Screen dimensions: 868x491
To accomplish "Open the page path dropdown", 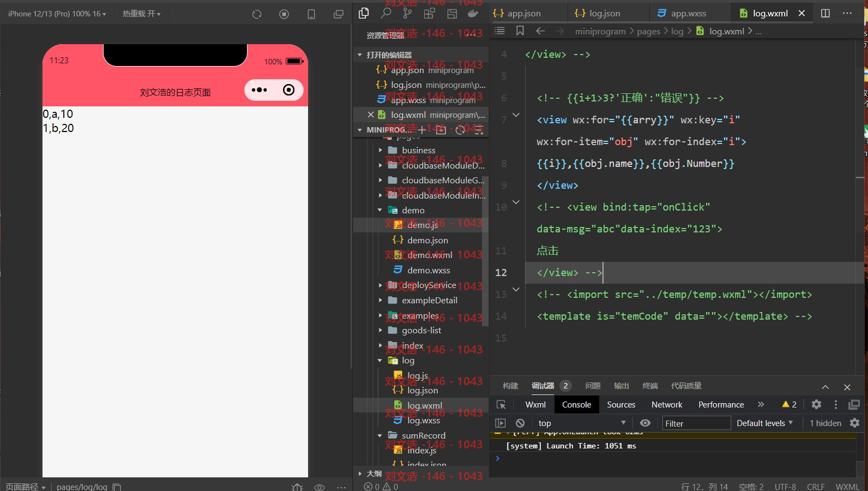I will [26, 487].
